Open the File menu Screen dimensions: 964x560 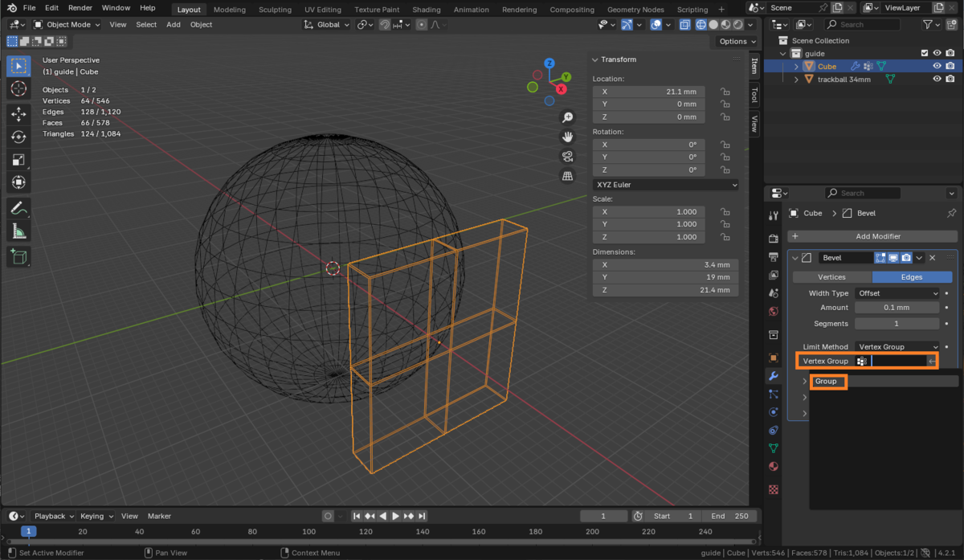(30, 8)
